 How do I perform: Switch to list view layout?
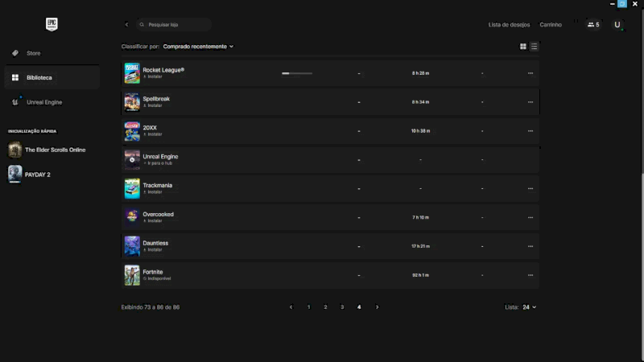pyautogui.click(x=534, y=47)
